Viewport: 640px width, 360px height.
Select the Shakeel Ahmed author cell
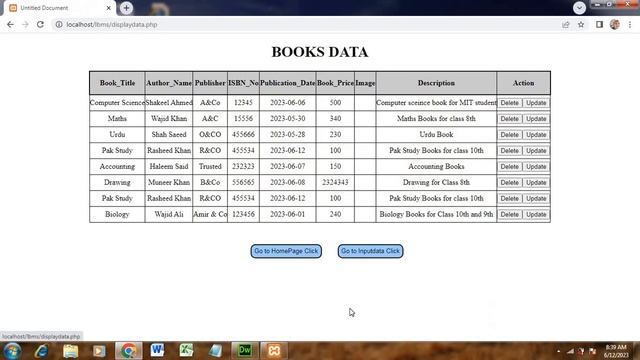[x=169, y=102]
